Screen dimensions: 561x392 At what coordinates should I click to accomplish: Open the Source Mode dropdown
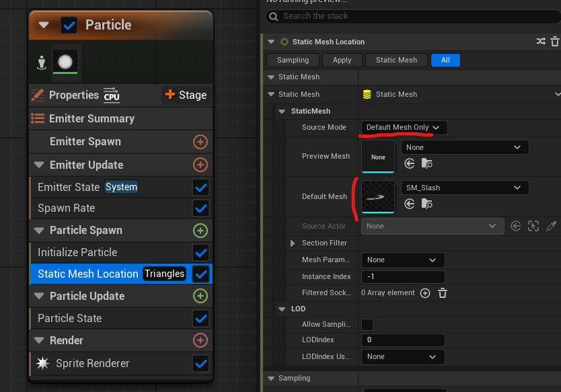pos(404,127)
